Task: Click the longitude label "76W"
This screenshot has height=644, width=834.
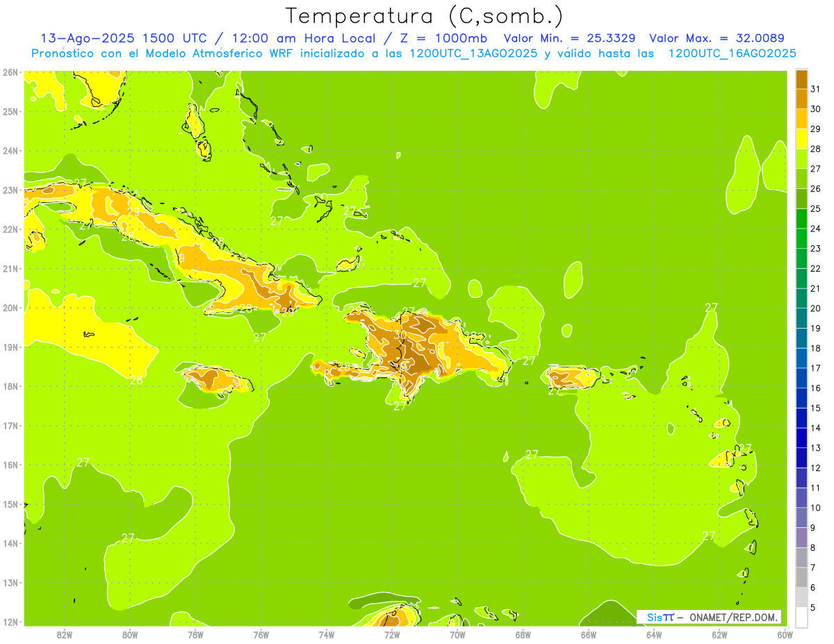Action: pyautogui.click(x=261, y=635)
